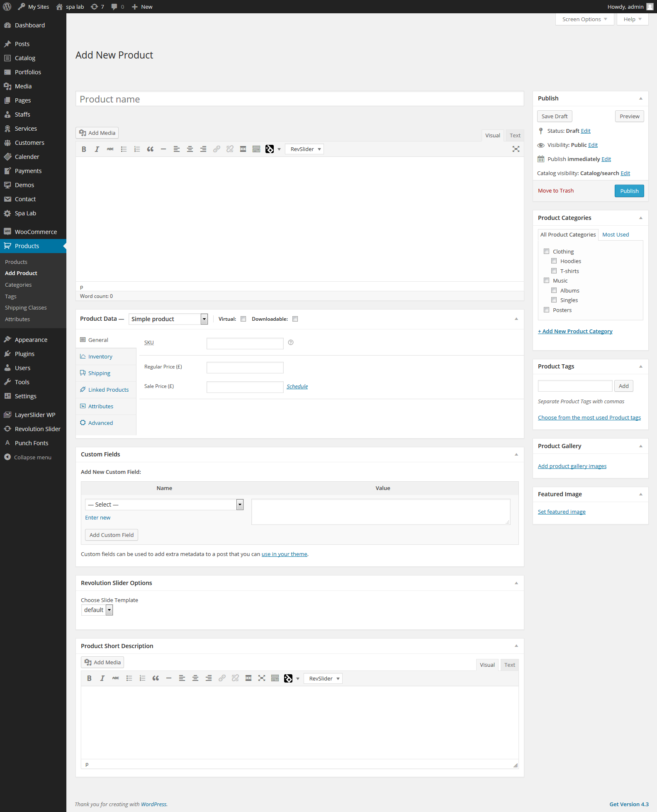Click Remove link icon in the main editor
The width and height of the screenshot is (657, 812).
230,149
